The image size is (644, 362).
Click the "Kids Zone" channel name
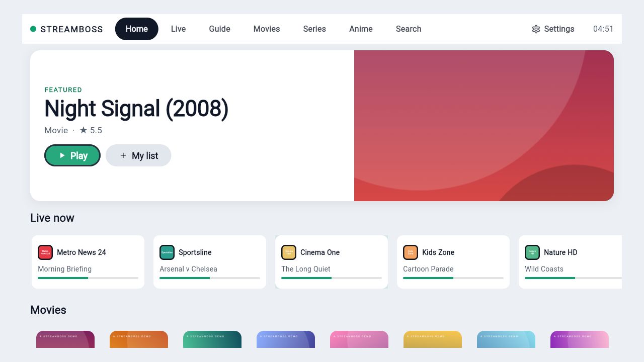pyautogui.click(x=438, y=252)
